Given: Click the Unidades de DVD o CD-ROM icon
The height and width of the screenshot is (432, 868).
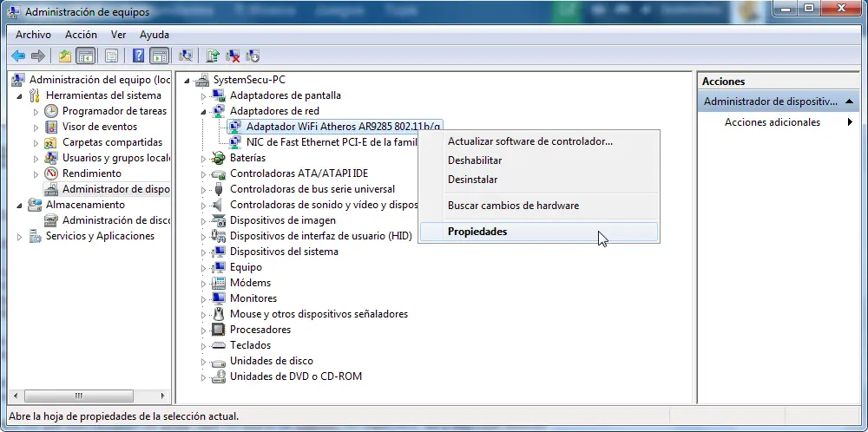Looking at the screenshot, I should (x=219, y=376).
